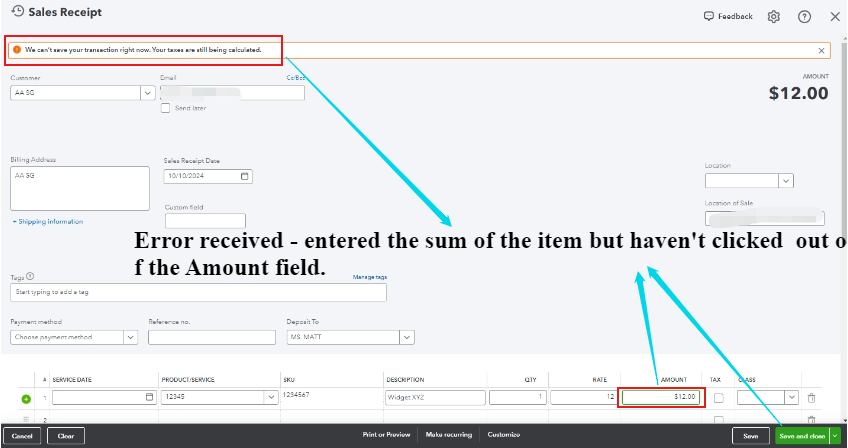Screen dimensions: 848x448
Task: Toggle the Tax checkbox for line 1
Action: click(x=718, y=398)
